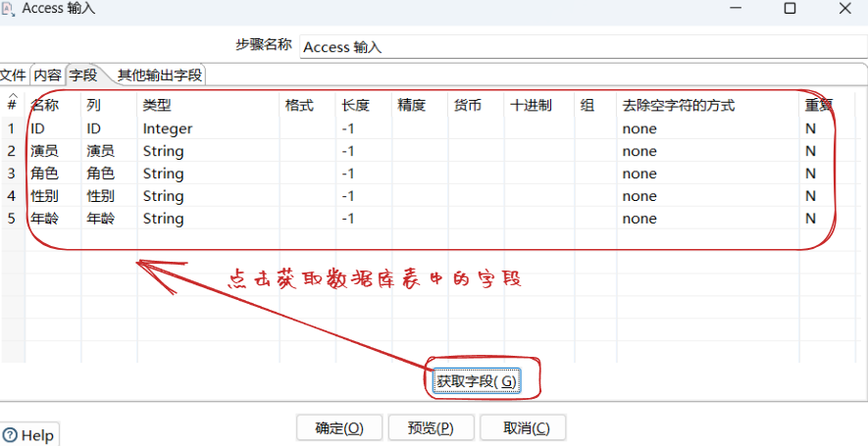Select the 年龄 name cell in row 5

53,218
